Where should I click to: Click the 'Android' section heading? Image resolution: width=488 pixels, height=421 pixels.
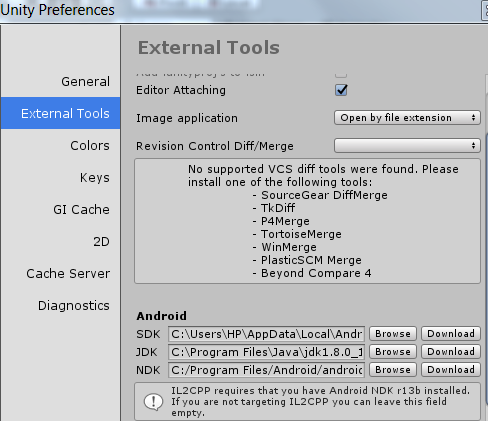(x=162, y=316)
